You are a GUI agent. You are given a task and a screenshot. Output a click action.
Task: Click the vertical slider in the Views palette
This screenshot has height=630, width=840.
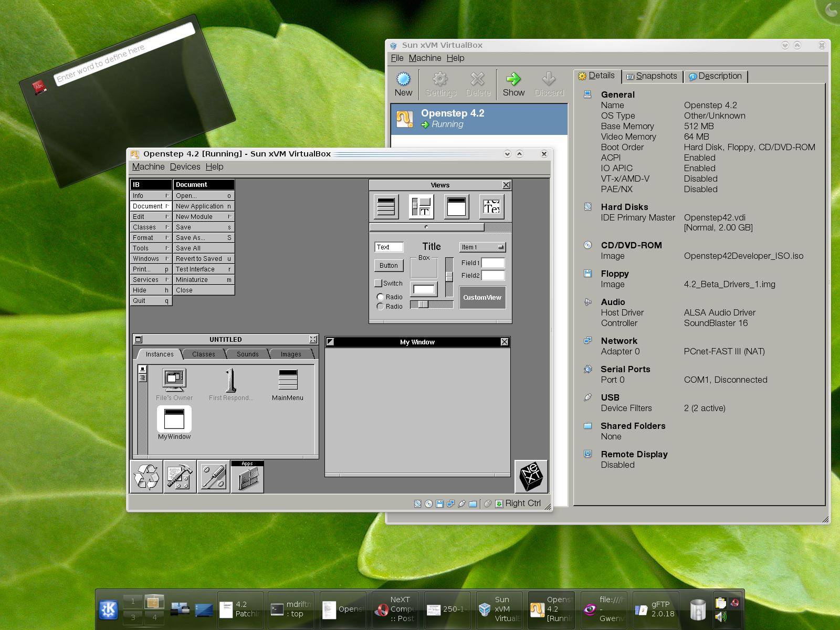point(449,276)
